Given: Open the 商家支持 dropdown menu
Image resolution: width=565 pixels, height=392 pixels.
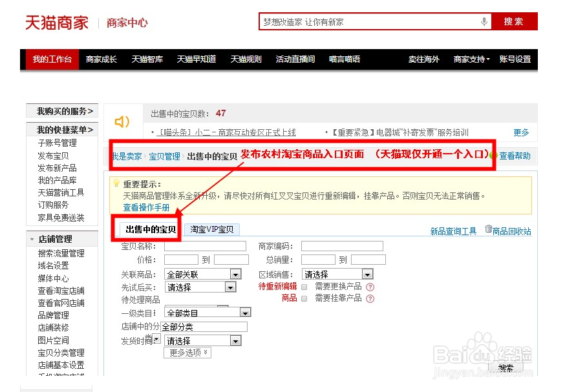Looking at the screenshot, I should coord(472,59).
